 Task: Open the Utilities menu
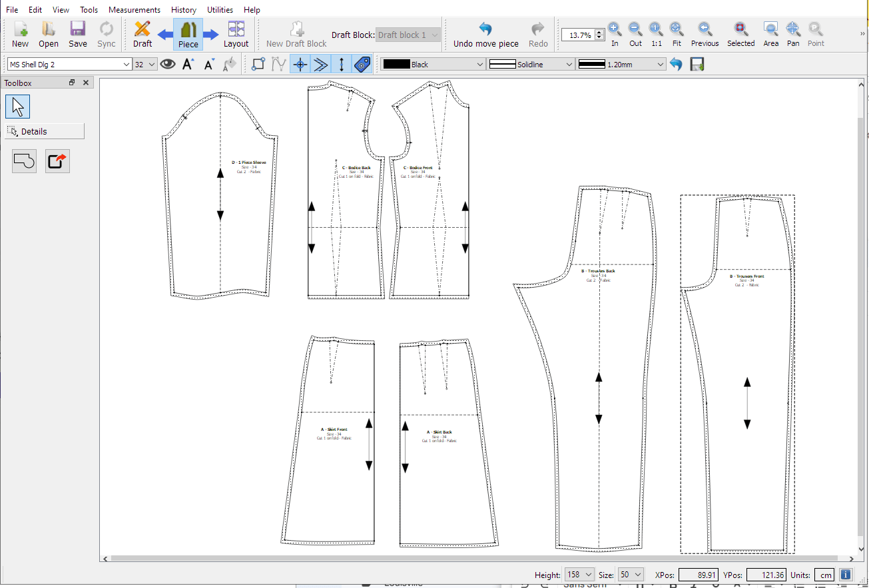coord(220,10)
